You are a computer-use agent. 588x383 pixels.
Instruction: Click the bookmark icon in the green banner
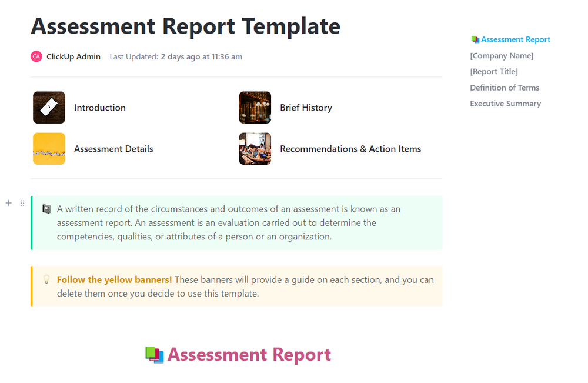(x=46, y=209)
